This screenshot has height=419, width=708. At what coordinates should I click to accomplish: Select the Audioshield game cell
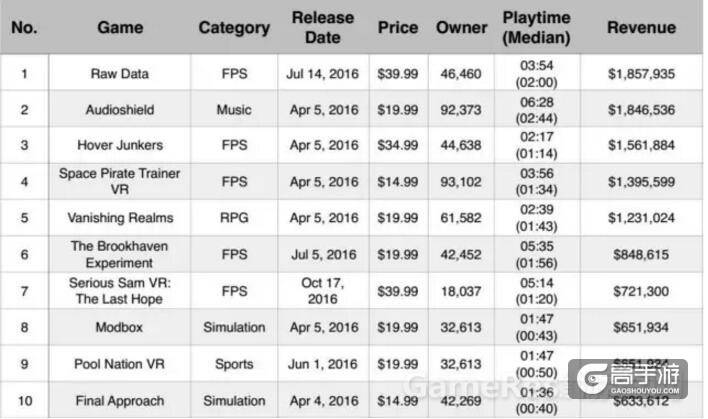(120, 110)
